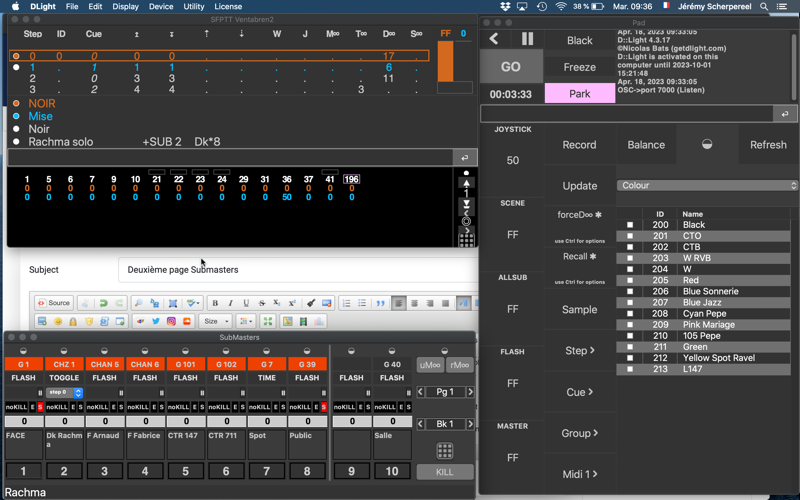800x500 pixels.
Task: Click the KILL button in SubMasters
Action: [x=445, y=472]
